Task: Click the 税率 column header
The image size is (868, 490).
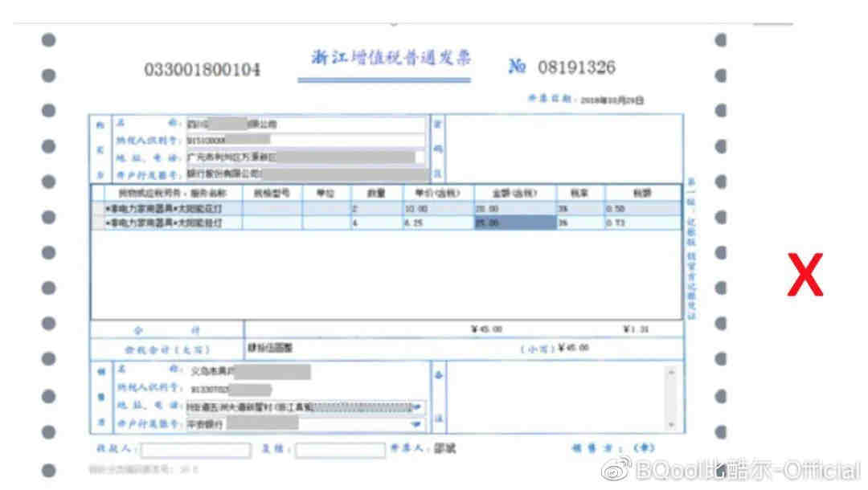Action: click(580, 193)
